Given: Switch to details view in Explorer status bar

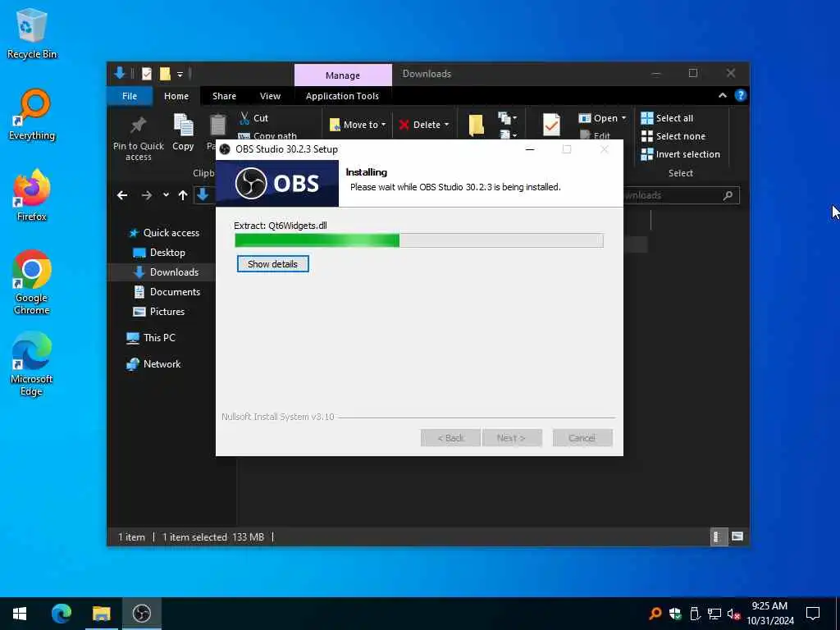Looking at the screenshot, I should pyautogui.click(x=717, y=536).
